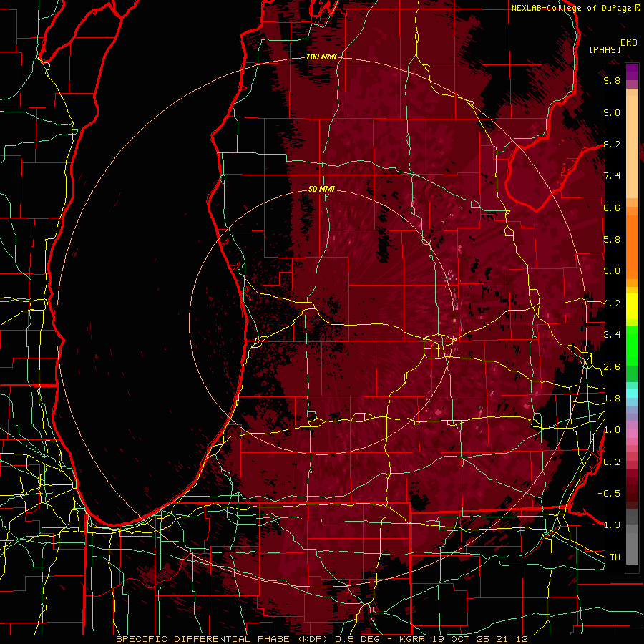This screenshot has height=644, width=644.
Task: Click the 100 NMI range ring label
Action: coord(321,57)
